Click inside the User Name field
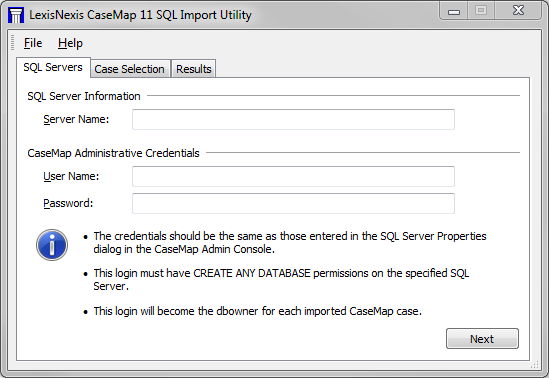 [x=293, y=176]
